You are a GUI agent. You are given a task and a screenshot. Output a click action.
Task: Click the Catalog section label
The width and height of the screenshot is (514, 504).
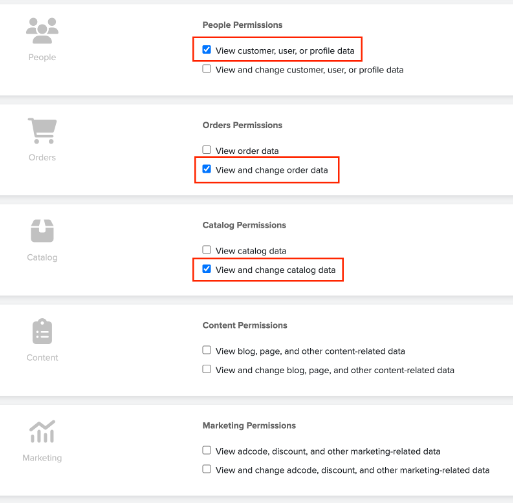coord(42,257)
